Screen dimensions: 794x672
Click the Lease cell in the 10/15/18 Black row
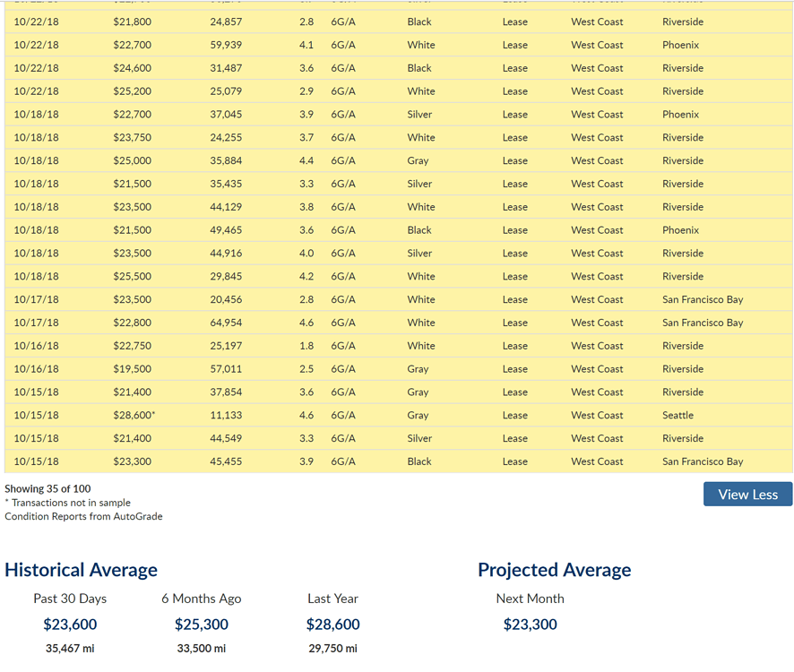coord(514,461)
